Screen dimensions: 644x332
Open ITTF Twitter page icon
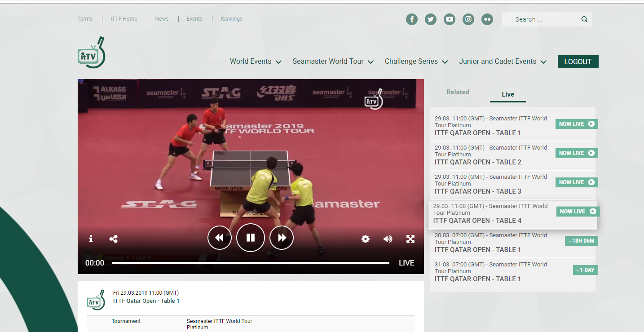[x=431, y=19]
